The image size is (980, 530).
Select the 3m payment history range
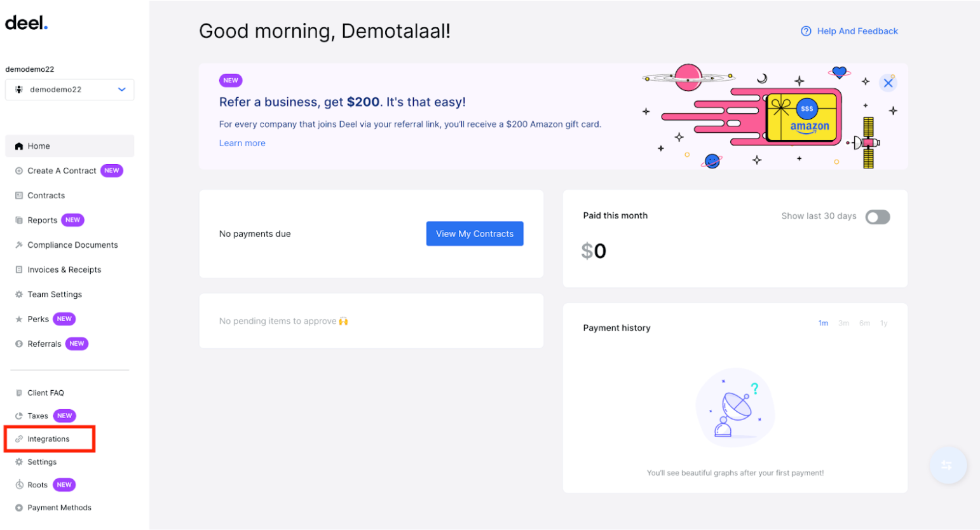tap(843, 323)
